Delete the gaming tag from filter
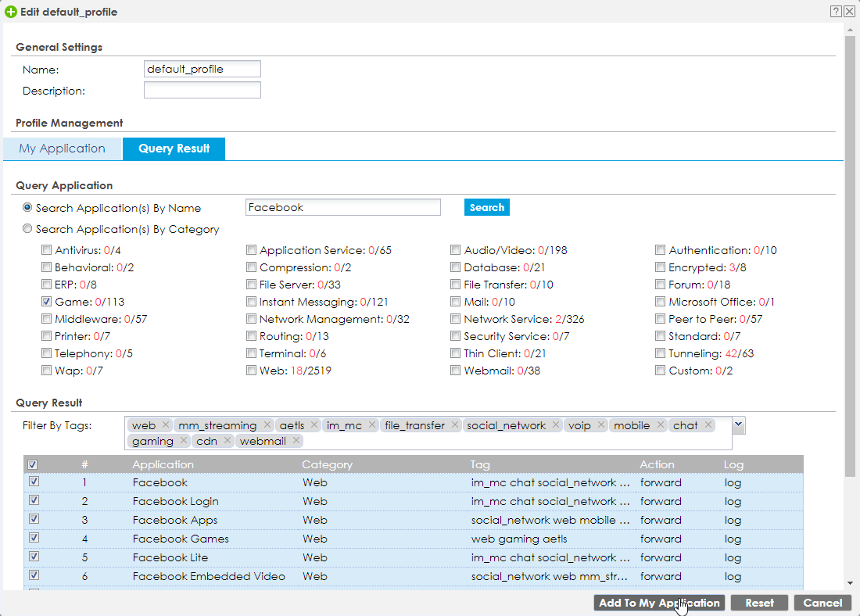The height and width of the screenshot is (616, 860). (184, 441)
